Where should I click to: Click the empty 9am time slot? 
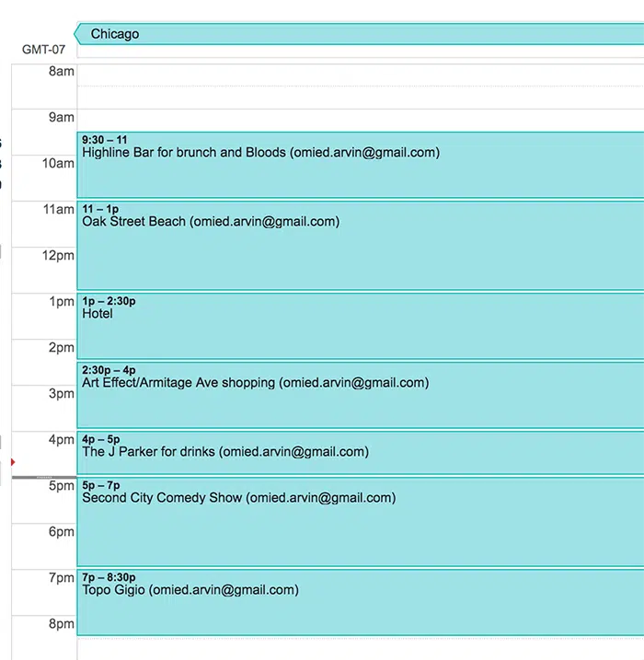359,121
